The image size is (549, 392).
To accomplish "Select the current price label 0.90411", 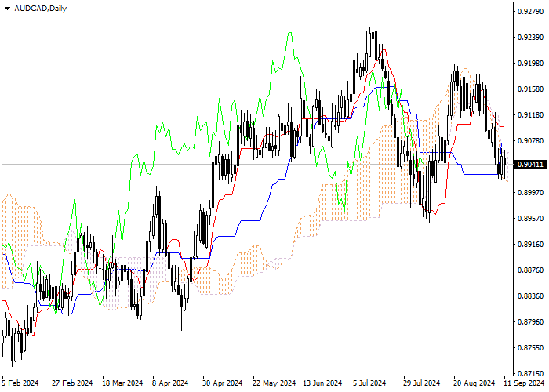I will (x=530, y=165).
